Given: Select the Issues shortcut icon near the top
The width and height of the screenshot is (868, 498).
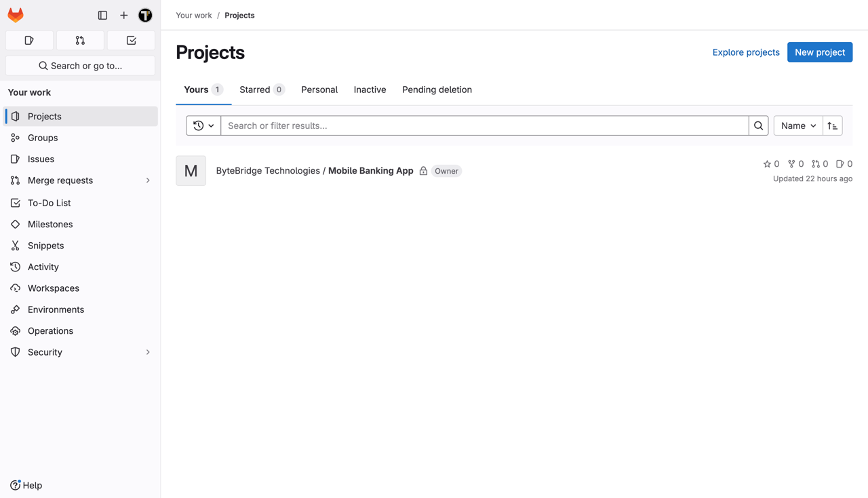Looking at the screenshot, I should click(29, 40).
